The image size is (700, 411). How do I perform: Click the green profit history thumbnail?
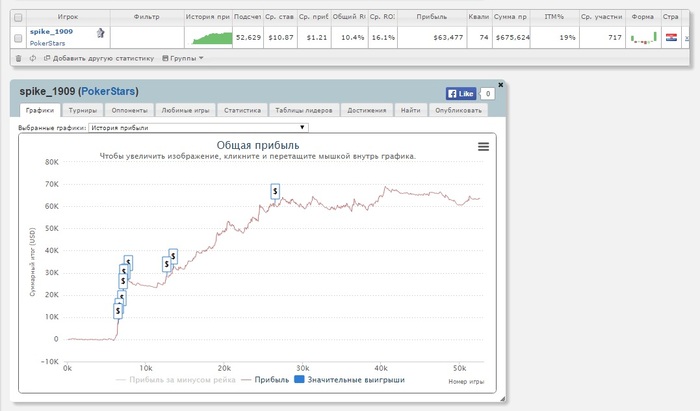[212, 37]
